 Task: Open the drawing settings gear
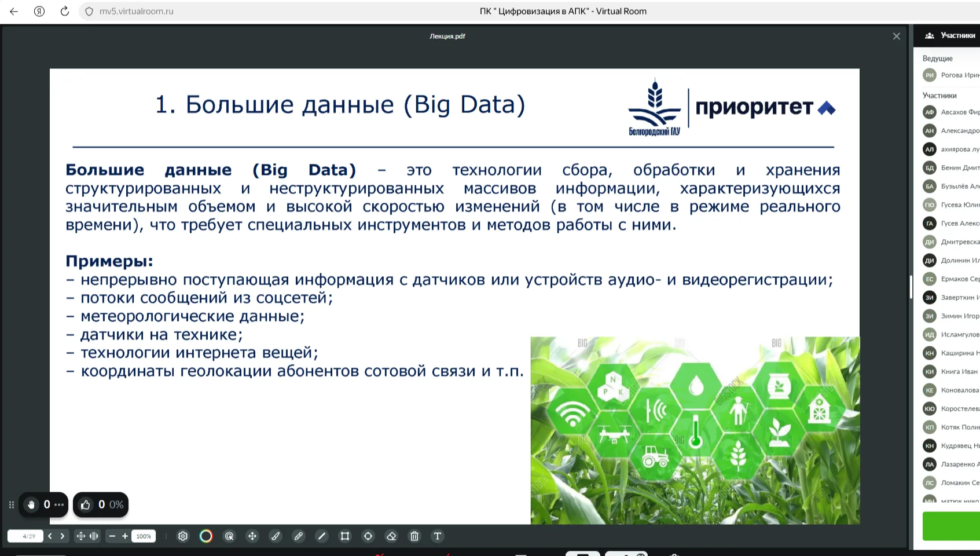click(183, 536)
